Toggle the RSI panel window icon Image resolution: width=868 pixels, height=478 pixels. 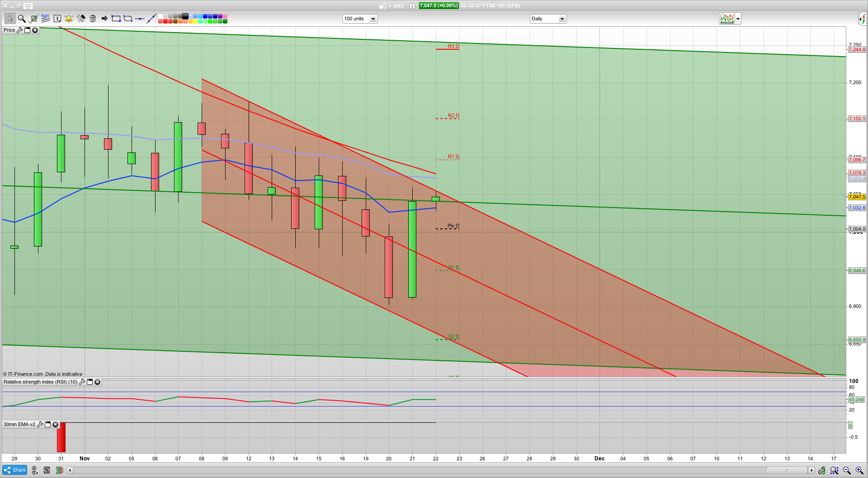click(x=90, y=382)
